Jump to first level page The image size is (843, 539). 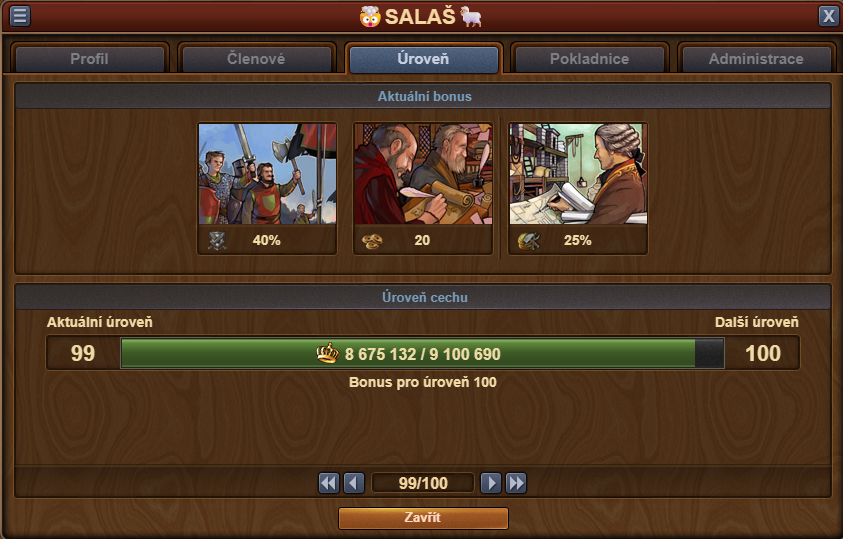pos(329,483)
